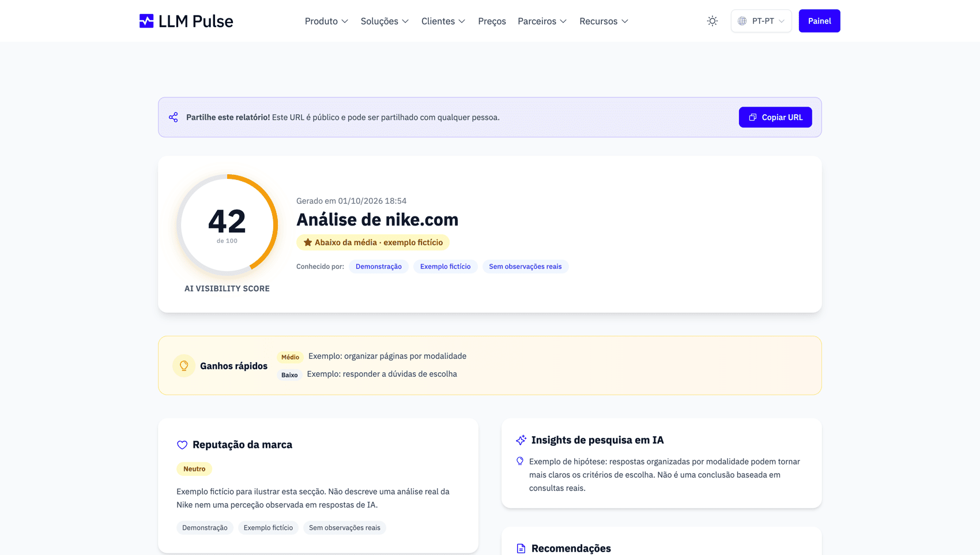
Task: Click the LLM Pulse brand name
Action: [x=196, y=21]
